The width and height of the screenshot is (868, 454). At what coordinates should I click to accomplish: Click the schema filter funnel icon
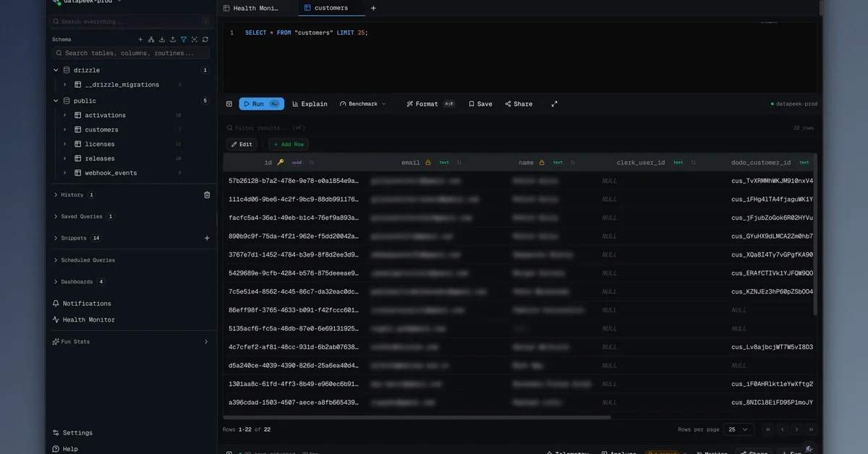[184, 40]
